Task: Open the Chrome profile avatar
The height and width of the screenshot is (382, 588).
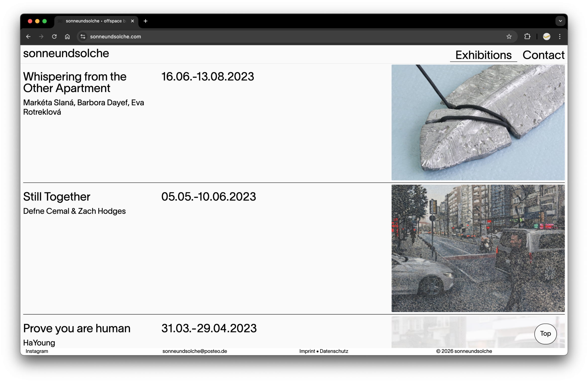Action: coord(547,37)
